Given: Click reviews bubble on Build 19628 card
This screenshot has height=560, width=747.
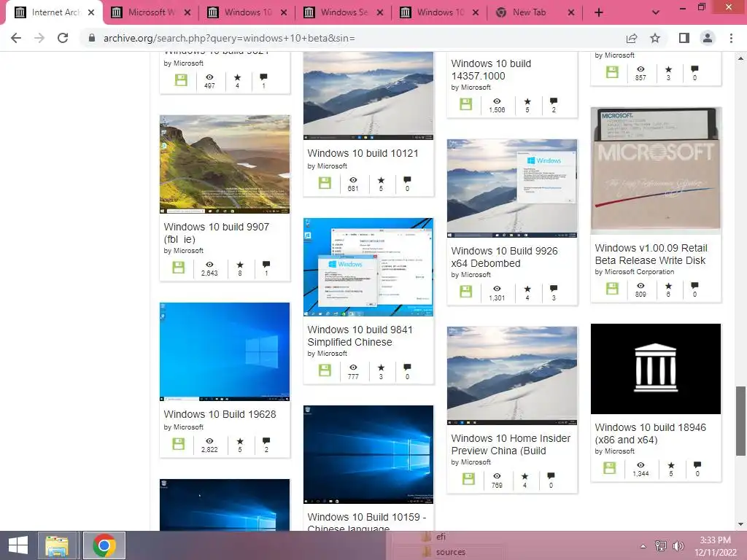Looking at the screenshot, I should 266,441.
